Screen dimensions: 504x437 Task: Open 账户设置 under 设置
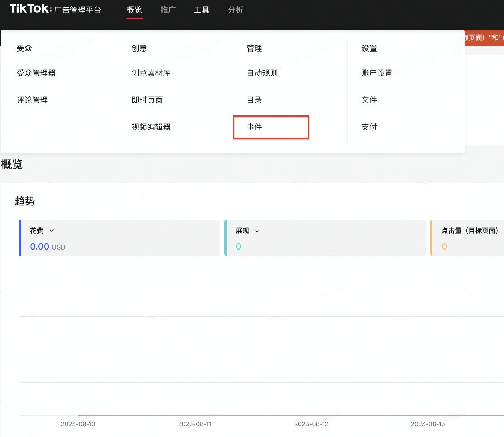[x=377, y=73]
